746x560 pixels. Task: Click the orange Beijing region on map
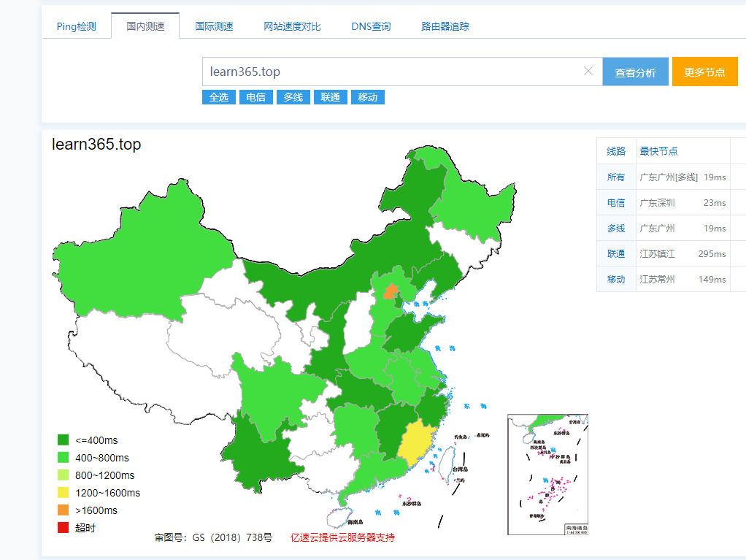pyautogui.click(x=392, y=292)
